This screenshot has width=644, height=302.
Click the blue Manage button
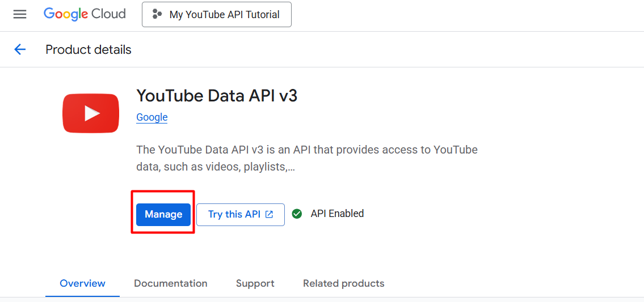click(x=163, y=214)
